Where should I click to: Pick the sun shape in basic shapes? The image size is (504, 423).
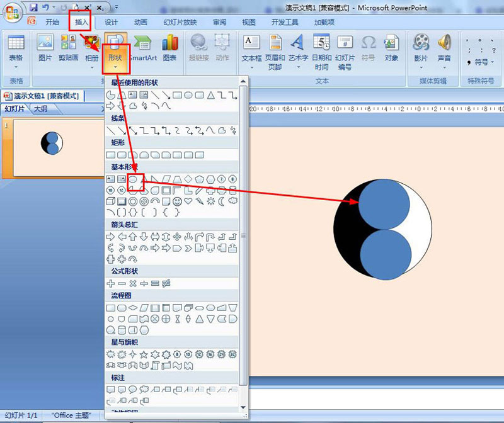click(210, 201)
